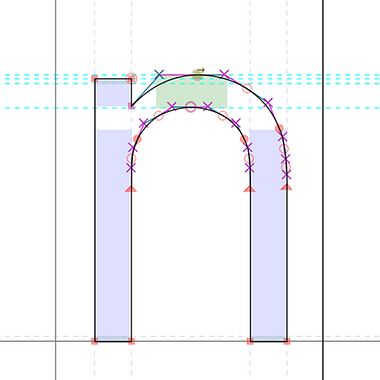Viewport: 380px width, 380px height.
Task: Select the bottom-right corner point of the right stem
Action: (x=287, y=341)
